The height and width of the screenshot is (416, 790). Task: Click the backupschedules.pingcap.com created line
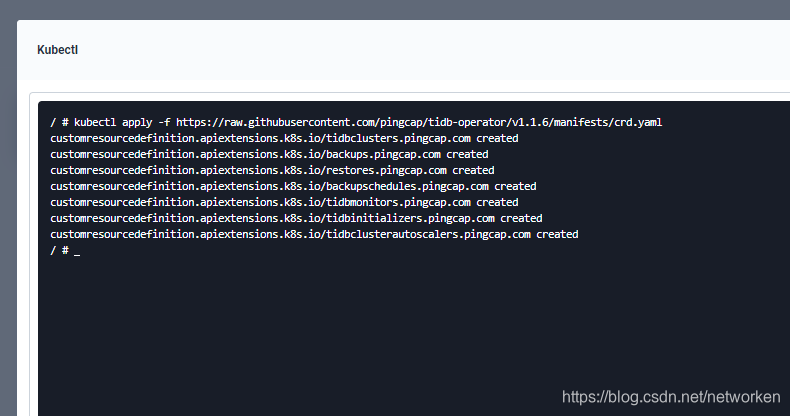tap(293, 186)
